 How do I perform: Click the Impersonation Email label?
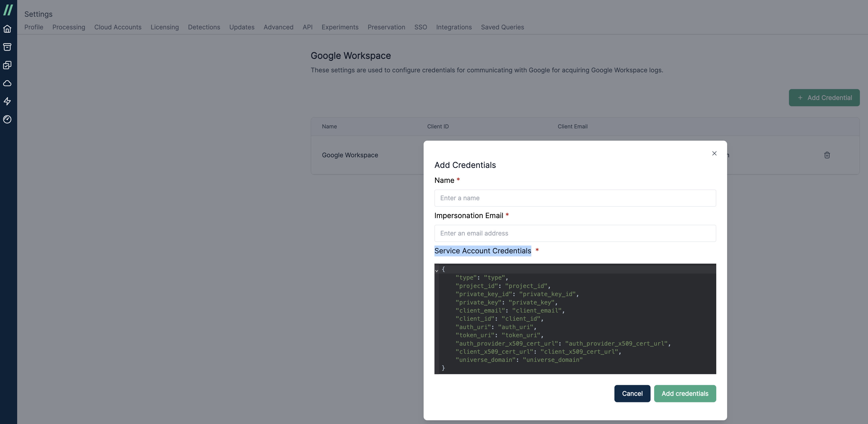[469, 216]
